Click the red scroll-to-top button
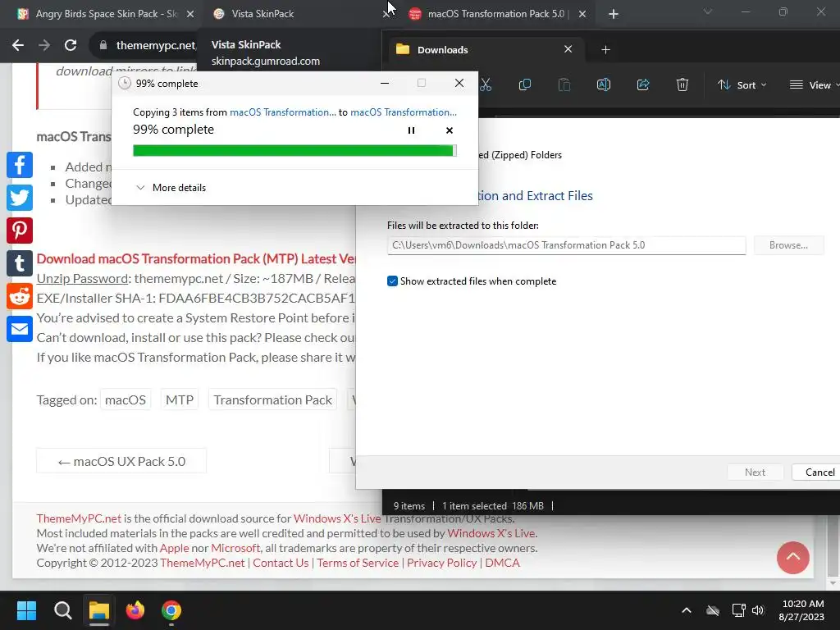The width and height of the screenshot is (840, 630). (793, 558)
